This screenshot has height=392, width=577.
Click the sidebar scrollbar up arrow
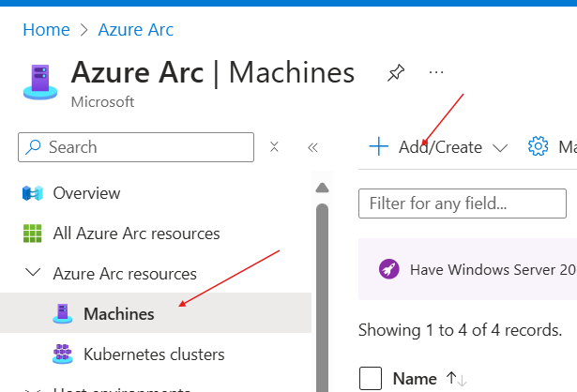click(321, 188)
